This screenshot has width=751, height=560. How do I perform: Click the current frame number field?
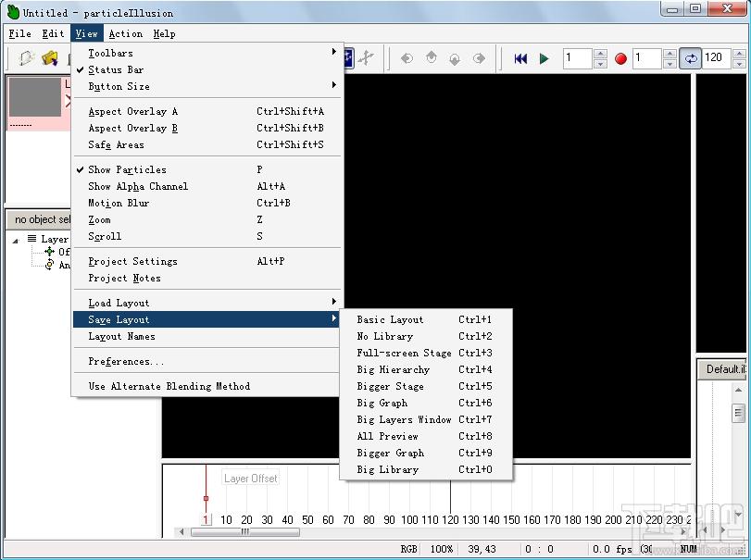point(577,58)
